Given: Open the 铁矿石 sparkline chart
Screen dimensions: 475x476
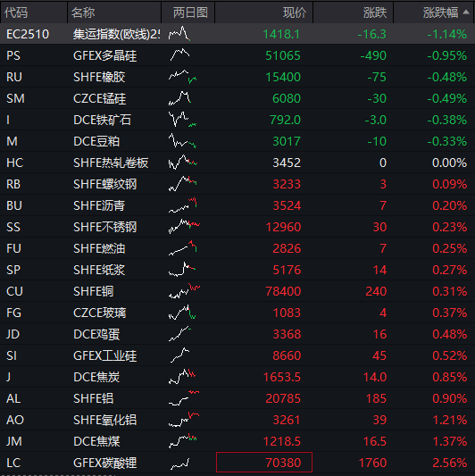Looking at the screenshot, I should [x=183, y=120].
